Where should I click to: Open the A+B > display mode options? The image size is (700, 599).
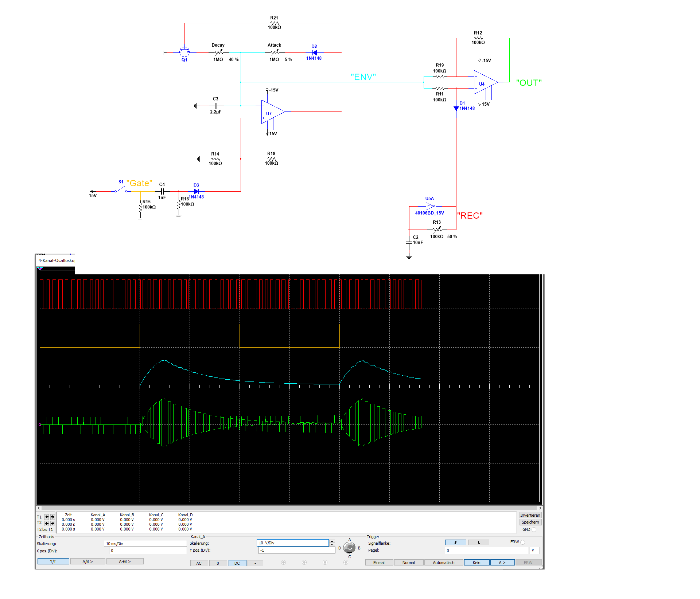pos(125,561)
